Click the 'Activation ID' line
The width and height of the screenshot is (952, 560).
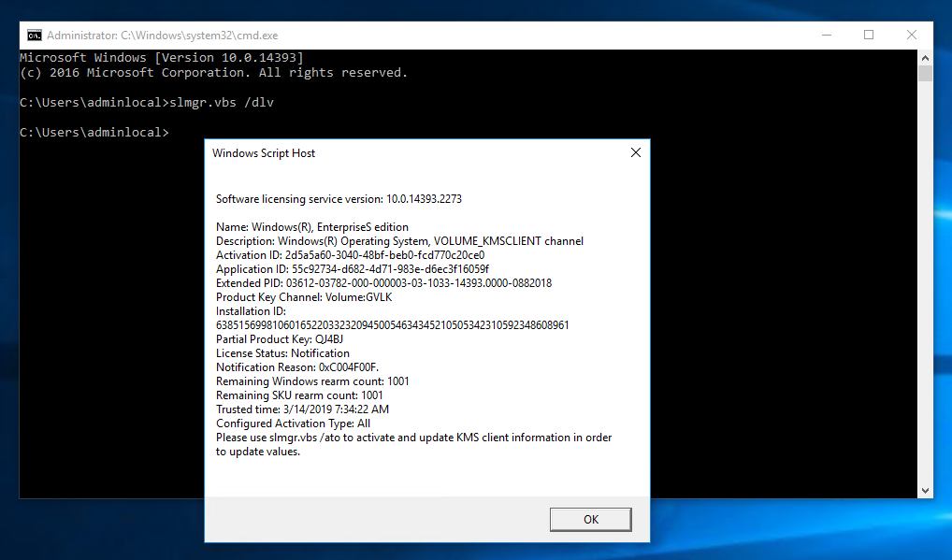pyautogui.click(x=351, y=255)
